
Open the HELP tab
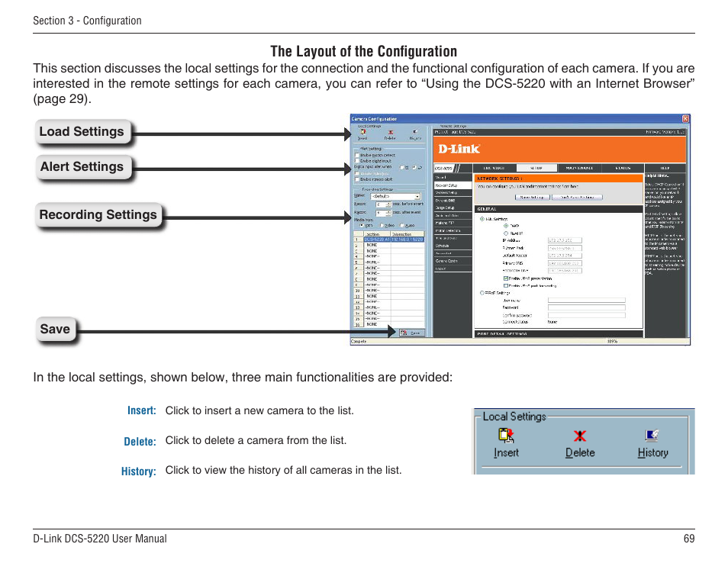click(x=665, y=168)
